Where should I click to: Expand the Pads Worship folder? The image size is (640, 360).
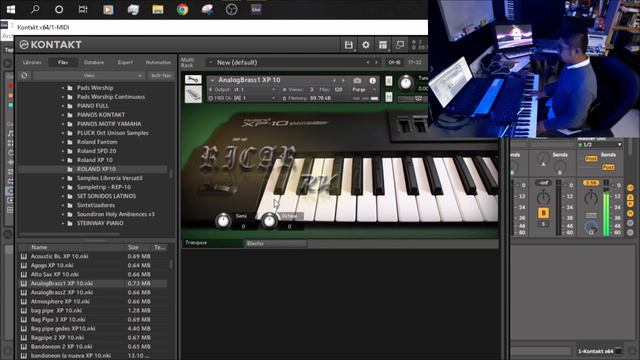point(63,88)
